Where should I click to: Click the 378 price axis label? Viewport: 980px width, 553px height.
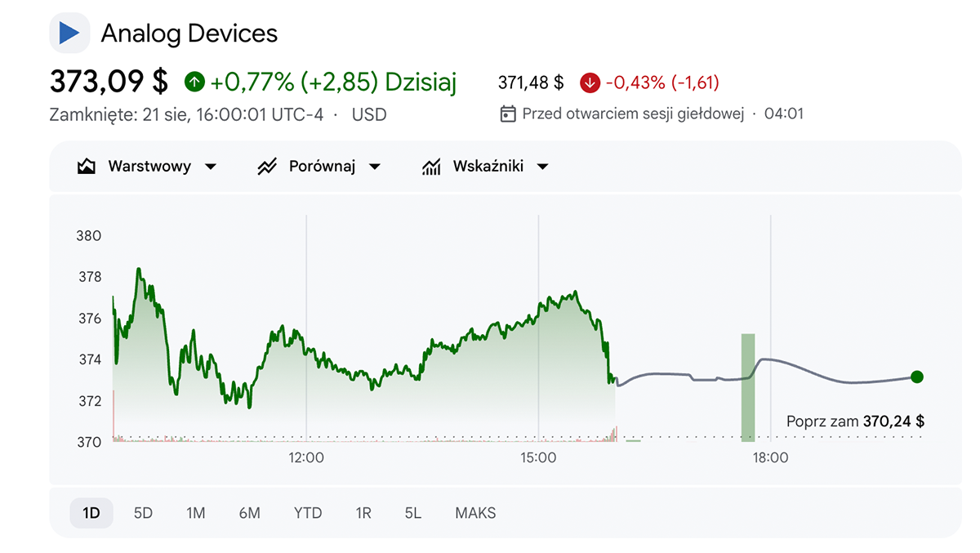(88, 277)
